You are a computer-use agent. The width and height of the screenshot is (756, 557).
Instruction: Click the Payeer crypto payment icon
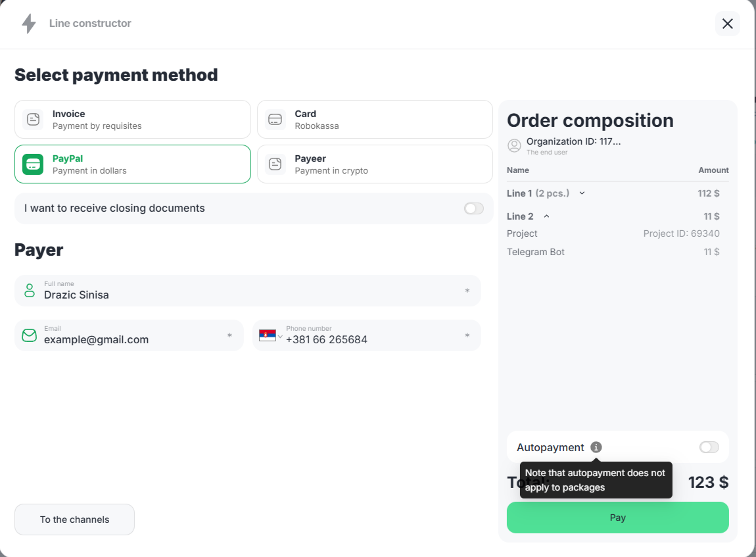275,164
